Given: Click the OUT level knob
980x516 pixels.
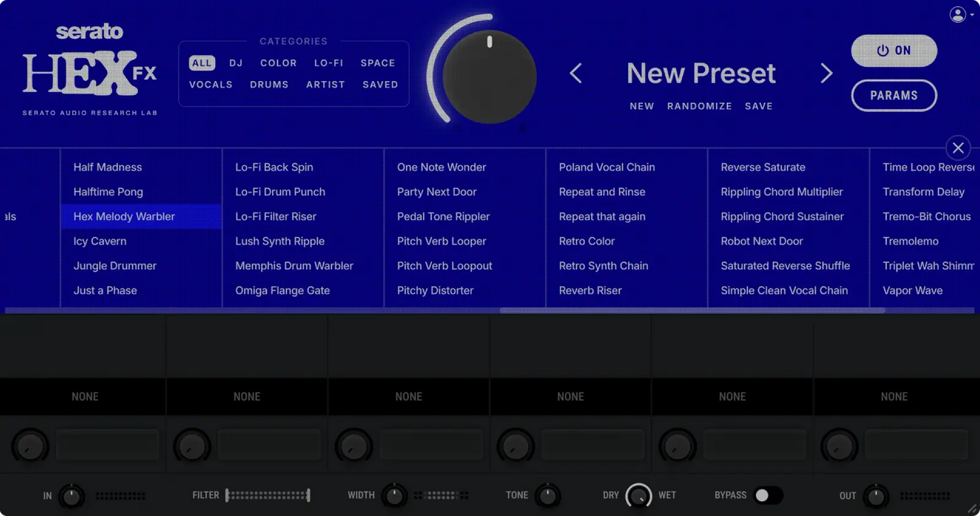Looking at the screenshot, I should [x=876, y=495].
